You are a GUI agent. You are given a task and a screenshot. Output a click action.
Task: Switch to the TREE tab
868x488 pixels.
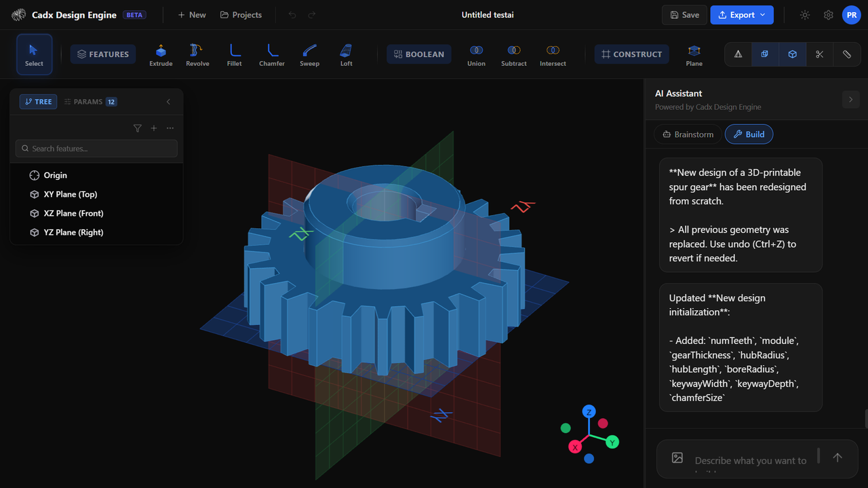(x=38, y=102)
